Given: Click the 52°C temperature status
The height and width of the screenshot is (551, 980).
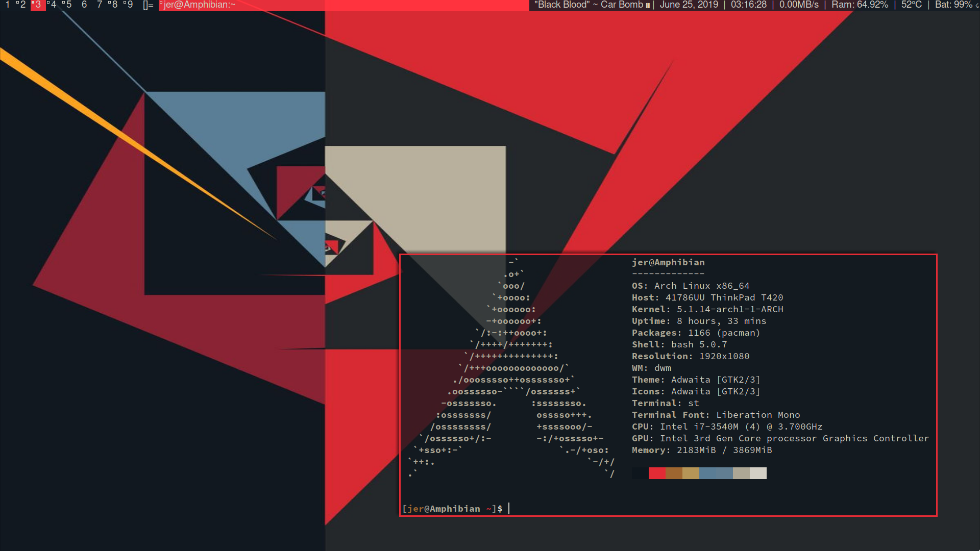Looking at the screenshot, I should point(911,5).
